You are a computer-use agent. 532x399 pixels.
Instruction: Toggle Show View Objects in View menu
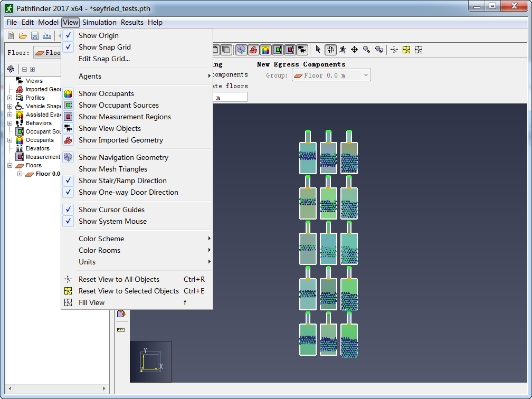[x=137, y=129]
